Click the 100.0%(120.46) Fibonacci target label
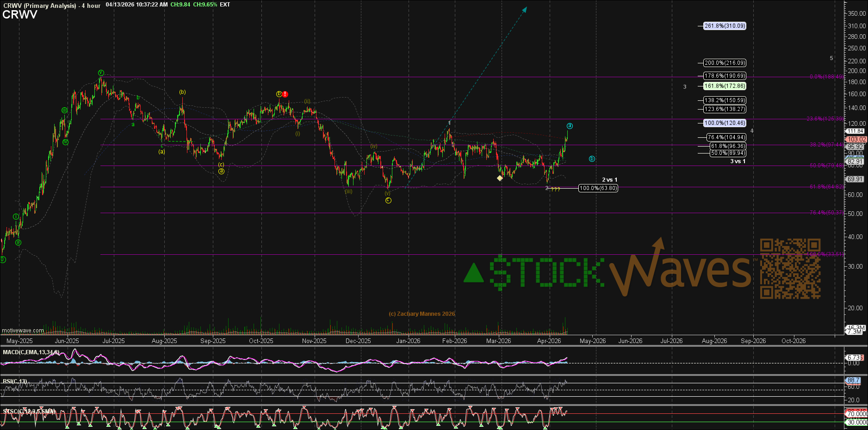 [x=725, y=123]
